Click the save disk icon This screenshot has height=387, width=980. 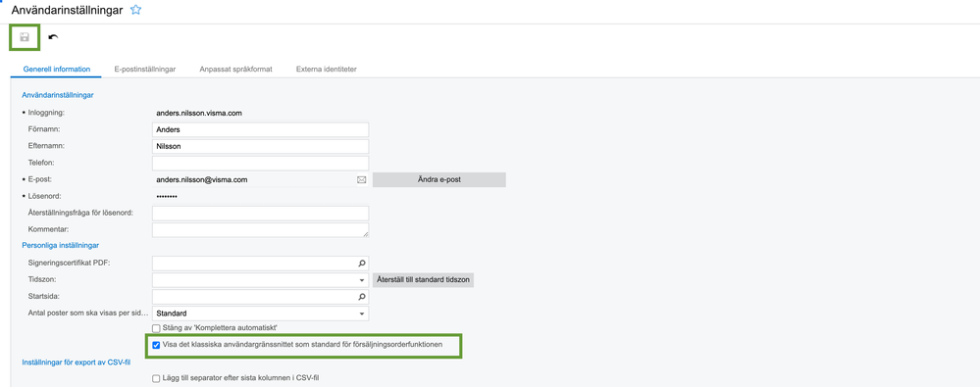coord(25,37)
